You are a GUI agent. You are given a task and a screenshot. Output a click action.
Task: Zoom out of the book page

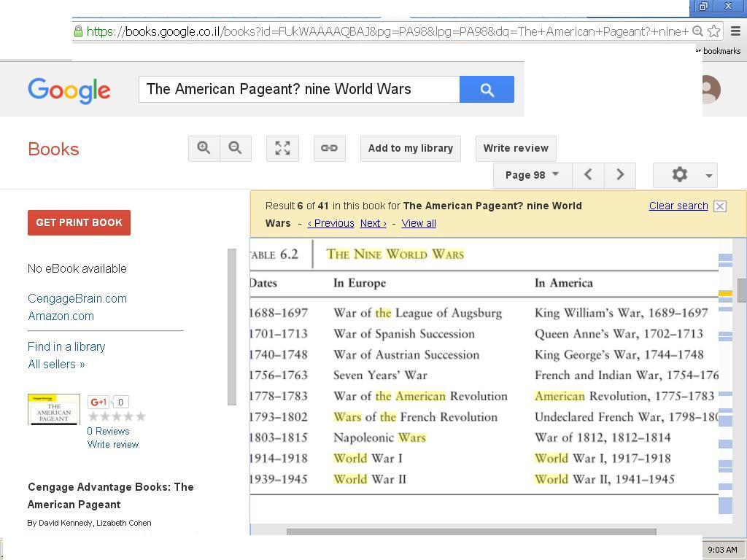236,148
